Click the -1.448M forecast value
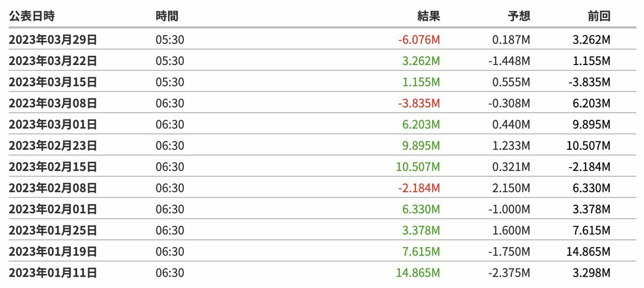Viewport: 644px width, 288px height. click(509, 61)
